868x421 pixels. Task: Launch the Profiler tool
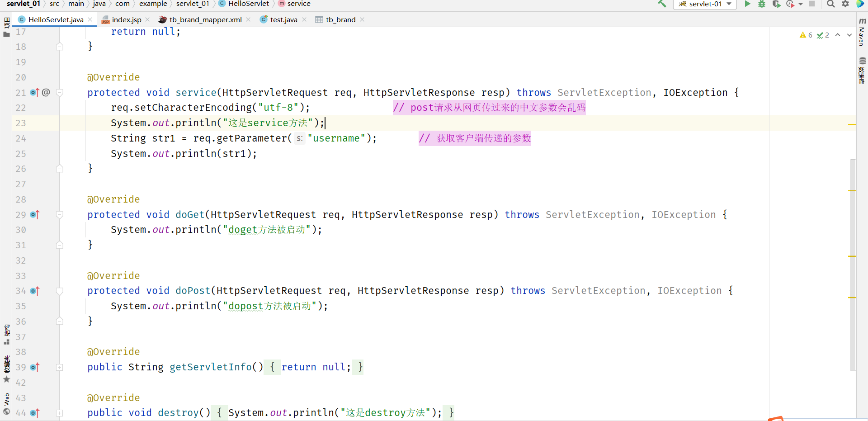(x=791, y=4)
